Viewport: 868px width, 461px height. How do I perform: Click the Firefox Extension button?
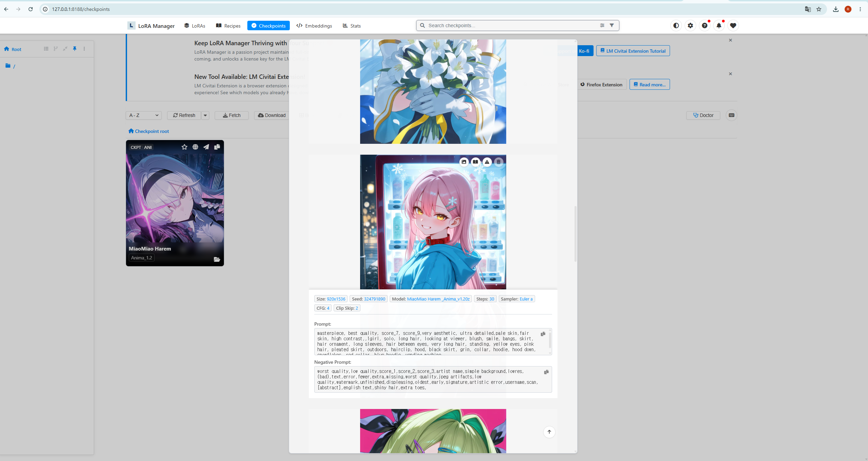(x=602, y=85)
